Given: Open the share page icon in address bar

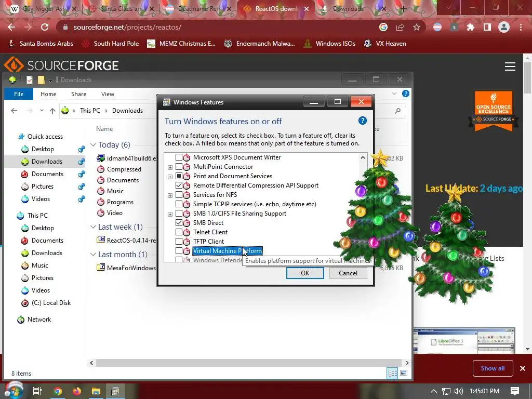Looking at the screenshot, I should (400, 27).
